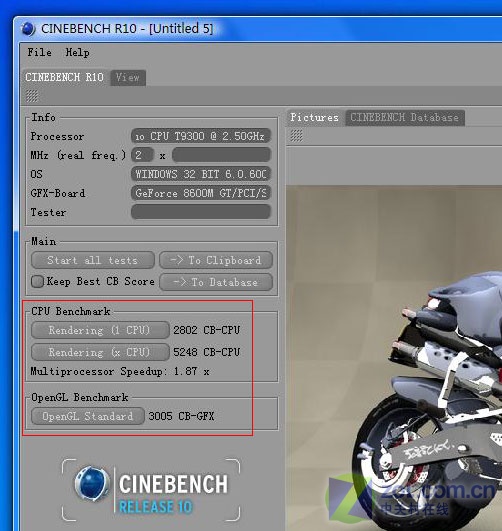
Task: Run Rendering (1 CPU) benchmark
Action: (100, 330)
